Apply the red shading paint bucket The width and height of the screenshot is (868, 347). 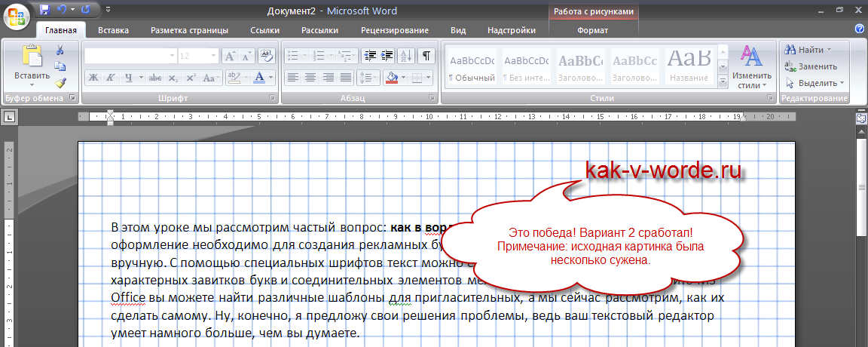[x=392, y=78]
